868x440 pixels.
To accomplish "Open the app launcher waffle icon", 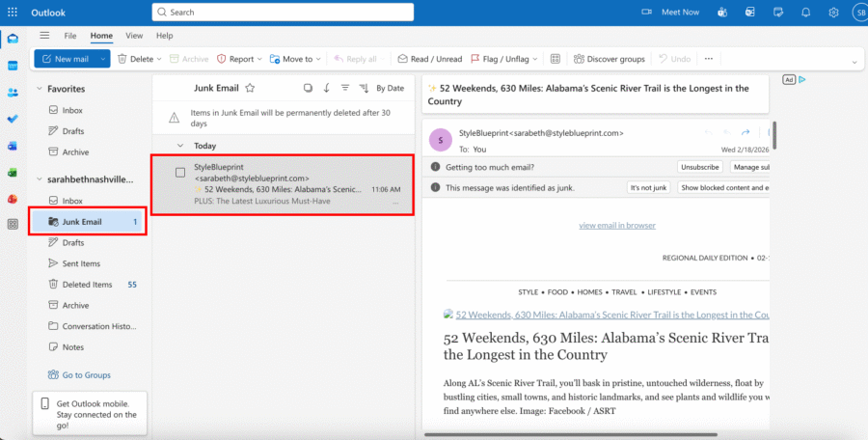I will pos(13,13).
